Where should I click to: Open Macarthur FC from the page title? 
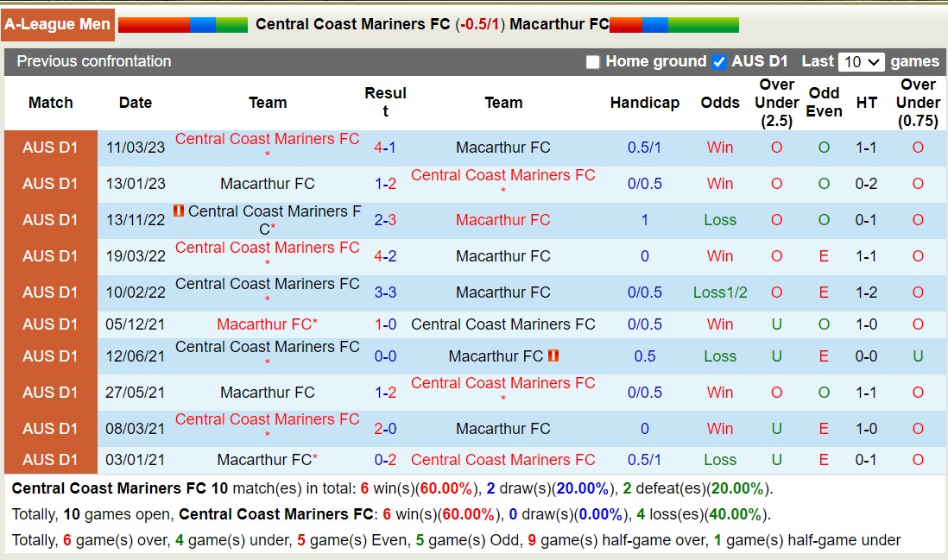(x=559, y=24)
